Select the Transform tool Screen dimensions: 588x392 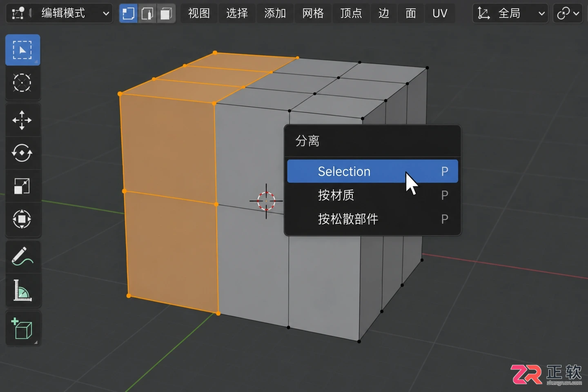(x=22, y=219)
